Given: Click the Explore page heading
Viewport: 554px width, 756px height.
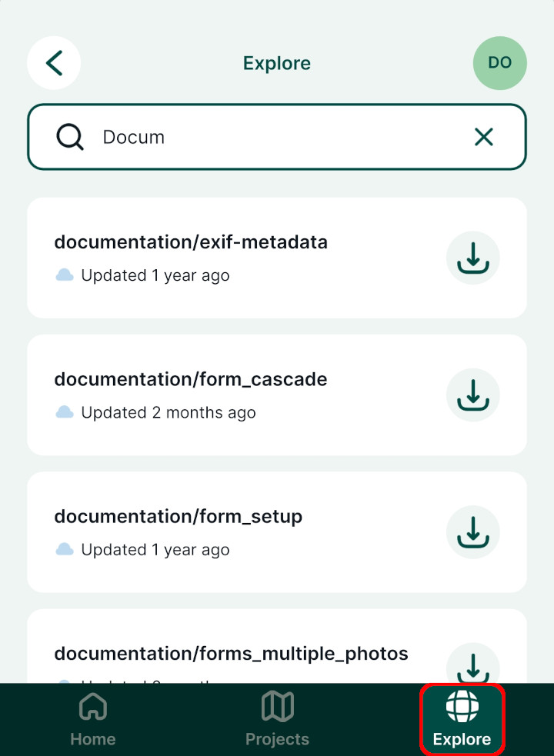Looking at the screenshot, I should pos(276,63).
